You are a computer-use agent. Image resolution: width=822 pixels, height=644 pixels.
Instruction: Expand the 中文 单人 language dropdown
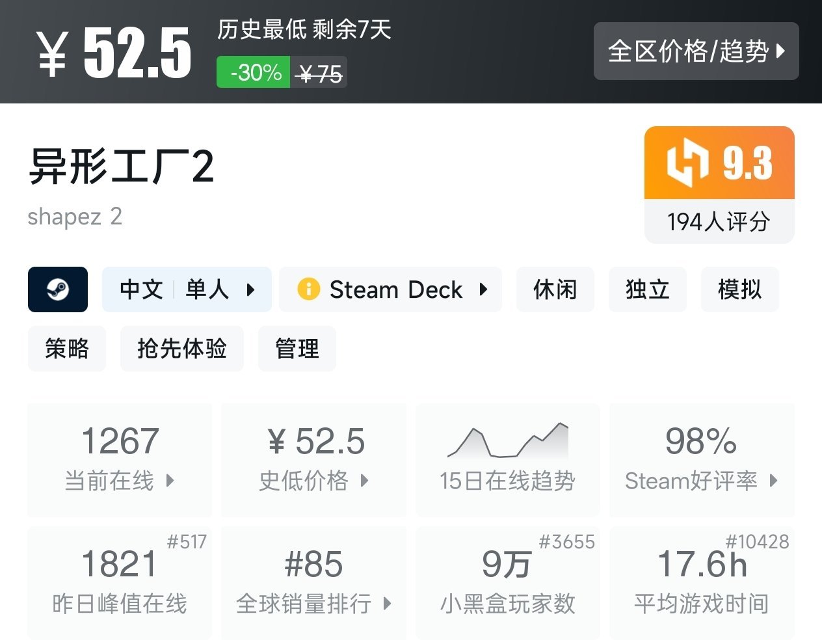click(187, 289)
